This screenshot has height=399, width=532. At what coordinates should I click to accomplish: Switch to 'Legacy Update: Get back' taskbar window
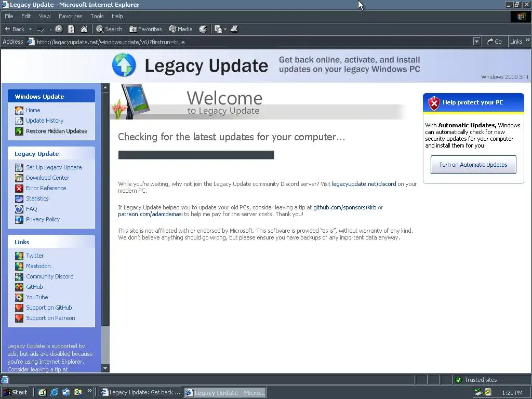[141, 392]
